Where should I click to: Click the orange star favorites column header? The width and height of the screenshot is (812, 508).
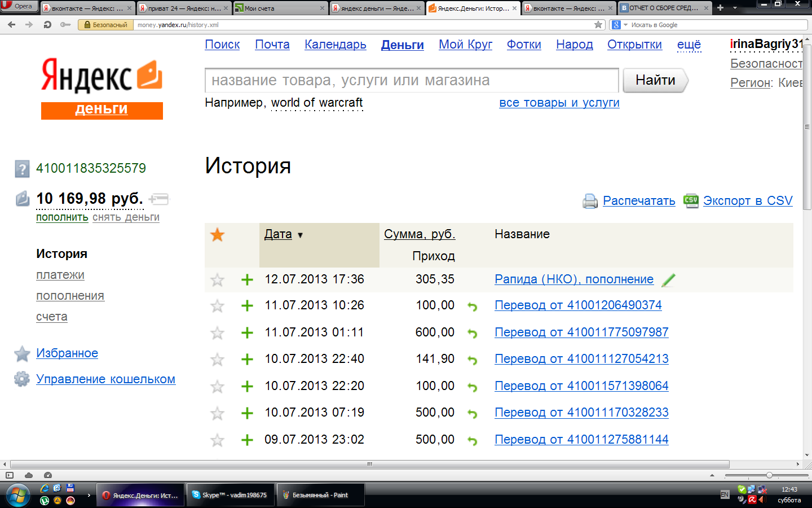pyautogui.click(x=217, y=235)
